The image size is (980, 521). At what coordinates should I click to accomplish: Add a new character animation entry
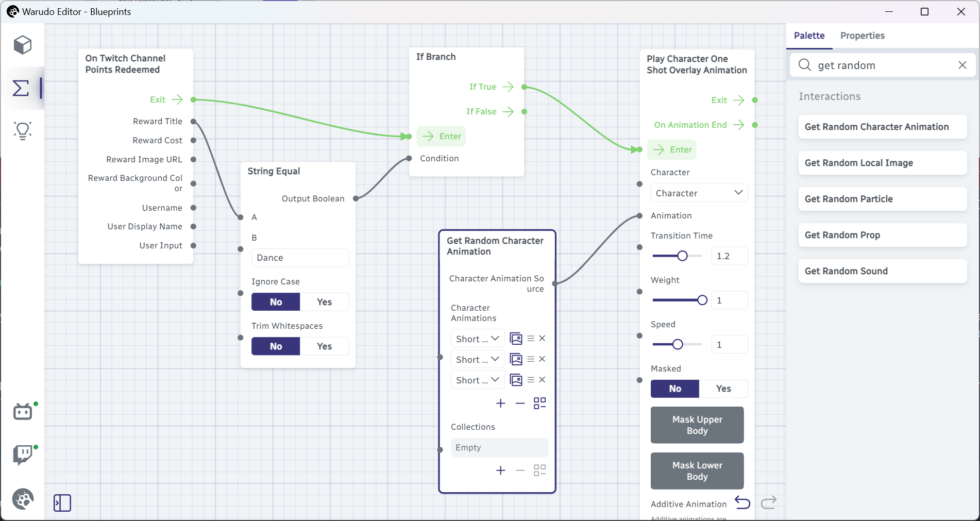(x=501, y=403)
